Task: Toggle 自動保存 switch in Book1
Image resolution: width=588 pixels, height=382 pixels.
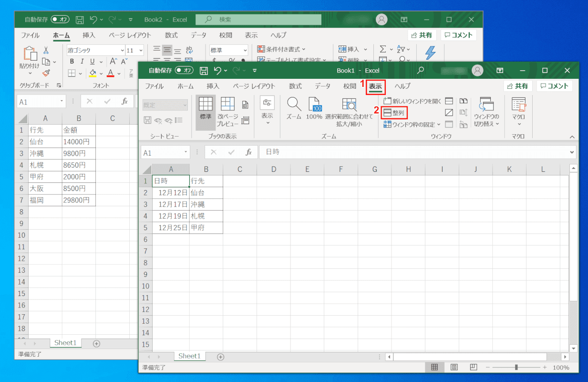Action: click(x=184, y=70)
